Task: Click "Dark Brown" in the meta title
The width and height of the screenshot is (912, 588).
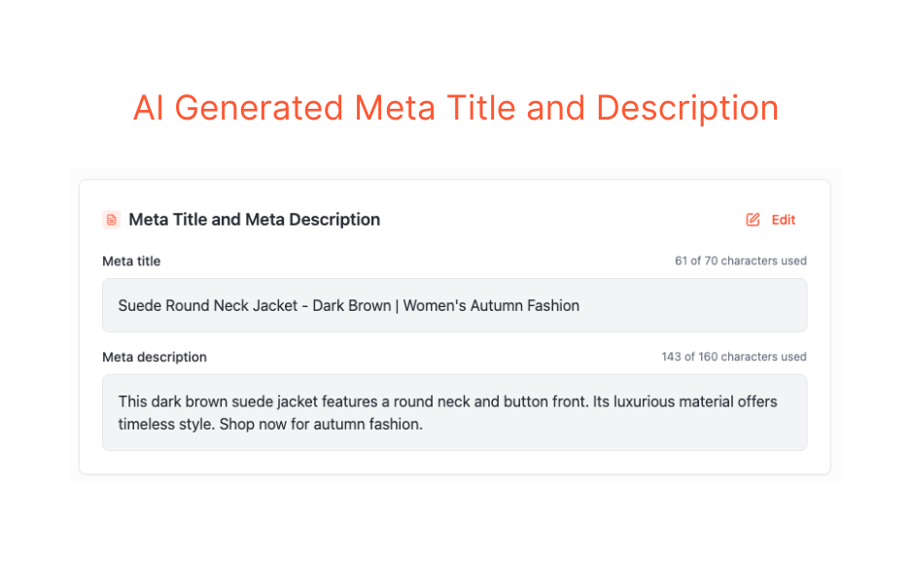Action: click(352, 305)
